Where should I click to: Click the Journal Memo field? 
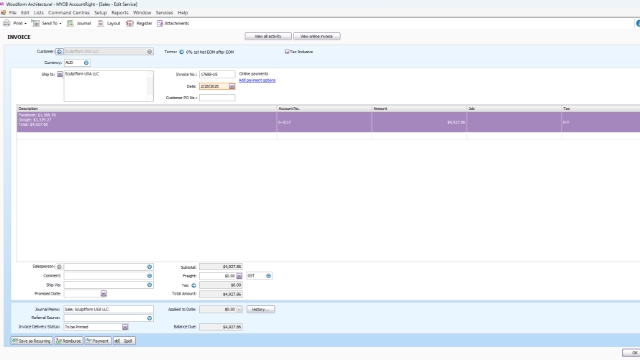[109, 309]
